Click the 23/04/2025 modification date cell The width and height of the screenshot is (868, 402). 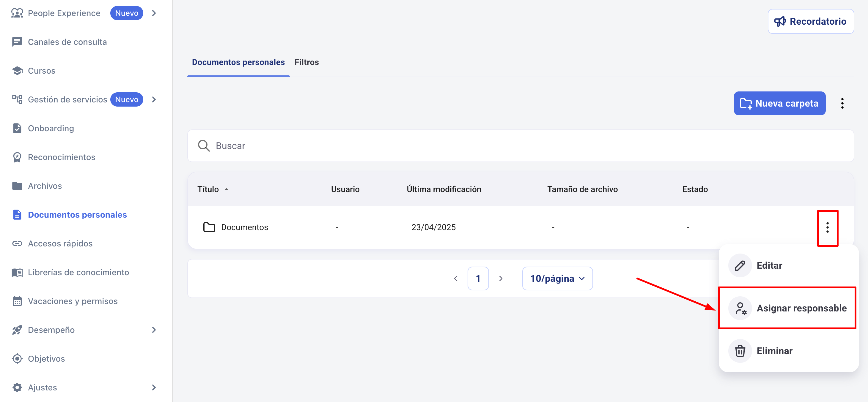(x=434, y=227)
